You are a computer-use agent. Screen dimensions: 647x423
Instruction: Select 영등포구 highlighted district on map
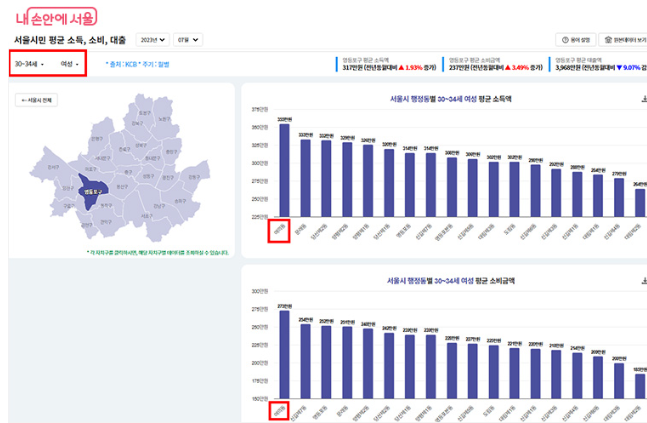(92, 191)
